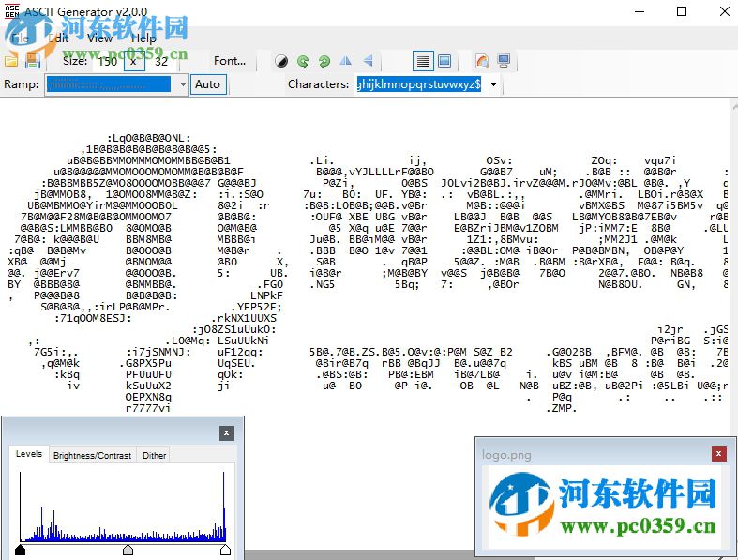
Task: Click ASCII line ':LqO@B@B@ONL:'
Action: tap(149, 138)
